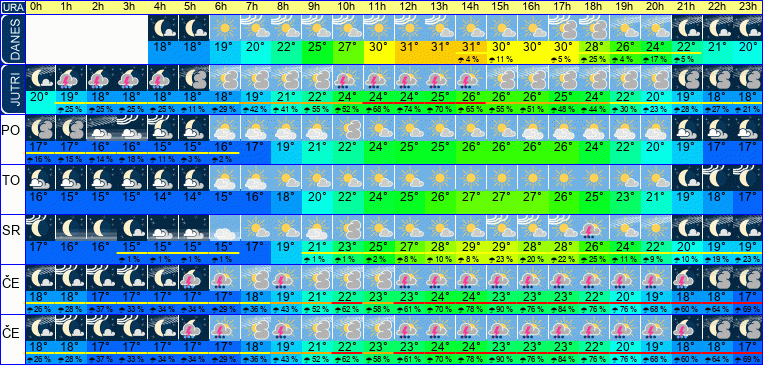Click the JUTRI thunderstorm icon at 2h
Screen dimensions: 763x365
[x=102, y=78]
